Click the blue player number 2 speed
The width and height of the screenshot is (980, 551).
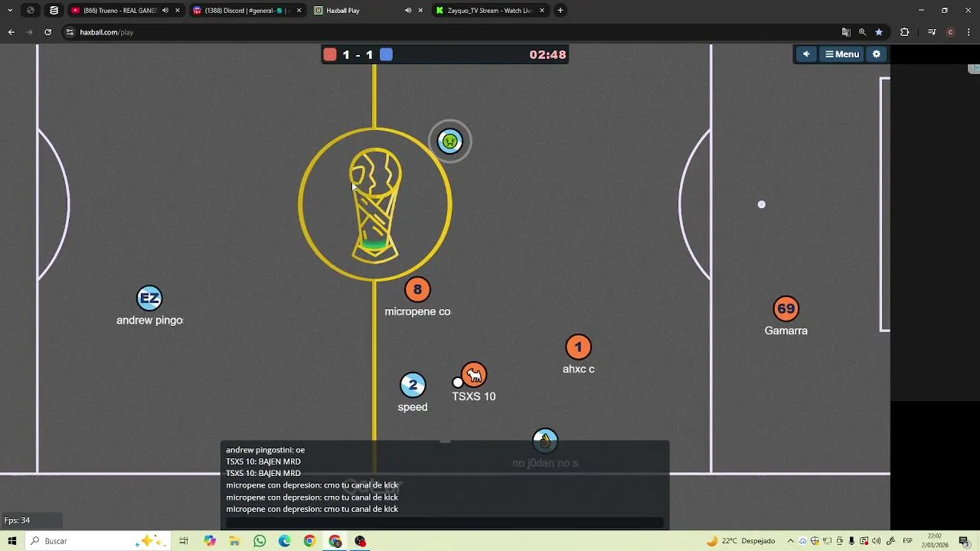point(413,385)
